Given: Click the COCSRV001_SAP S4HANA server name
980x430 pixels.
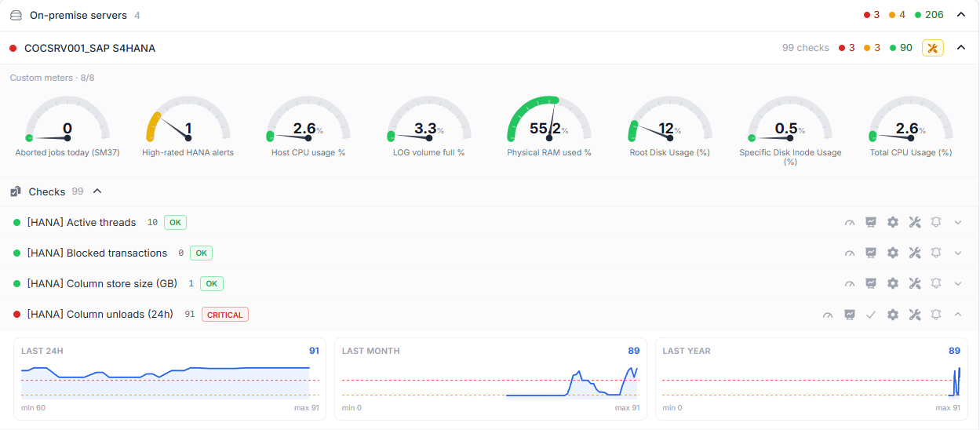Looking at the screenshot, I should tap(90, 48).
